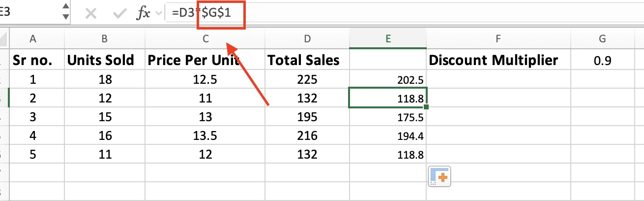Select the Price Per Unit cell 13

tap(205, 117)
